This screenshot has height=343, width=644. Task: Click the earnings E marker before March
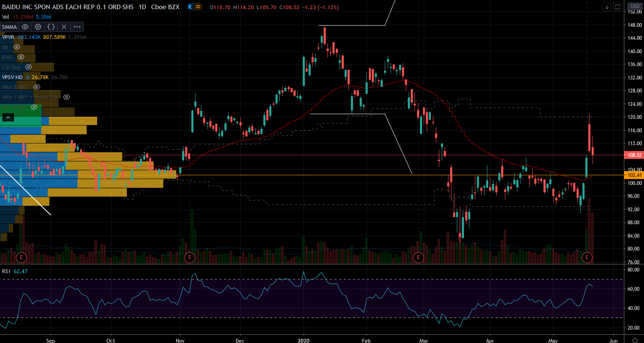pos(418,257)
